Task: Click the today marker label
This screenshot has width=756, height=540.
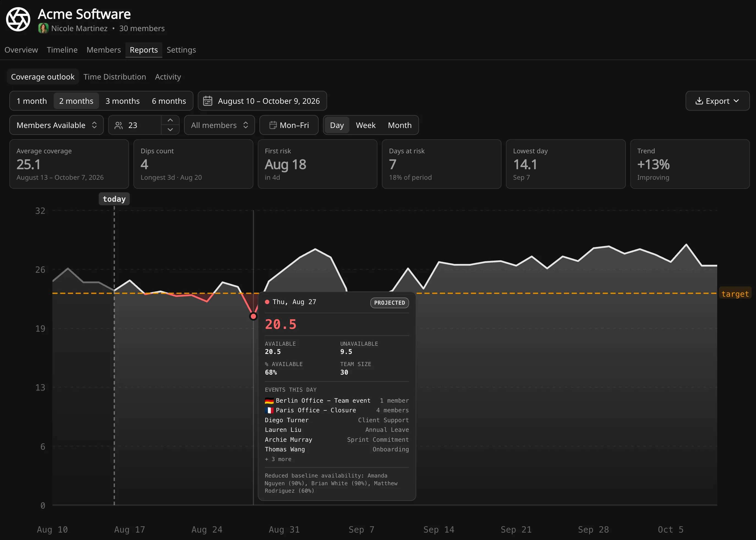Action: pyautogui.click(x=114, y=199)
